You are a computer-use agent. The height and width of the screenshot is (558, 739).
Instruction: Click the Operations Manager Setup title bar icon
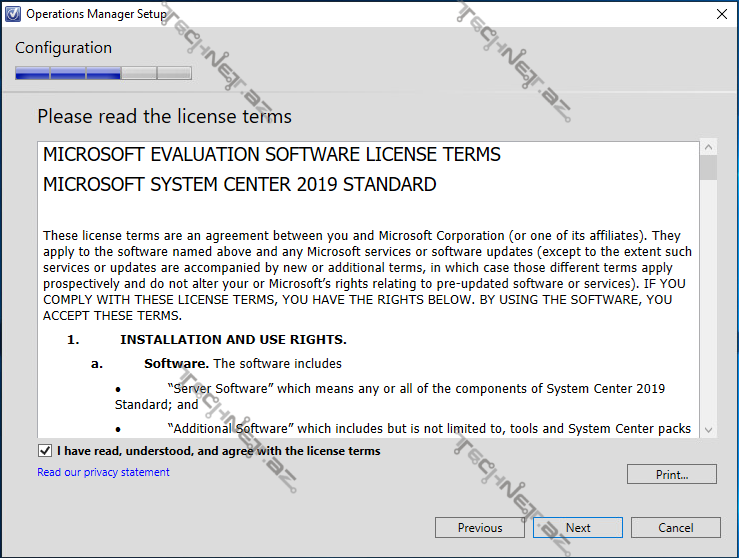point(13,14)
